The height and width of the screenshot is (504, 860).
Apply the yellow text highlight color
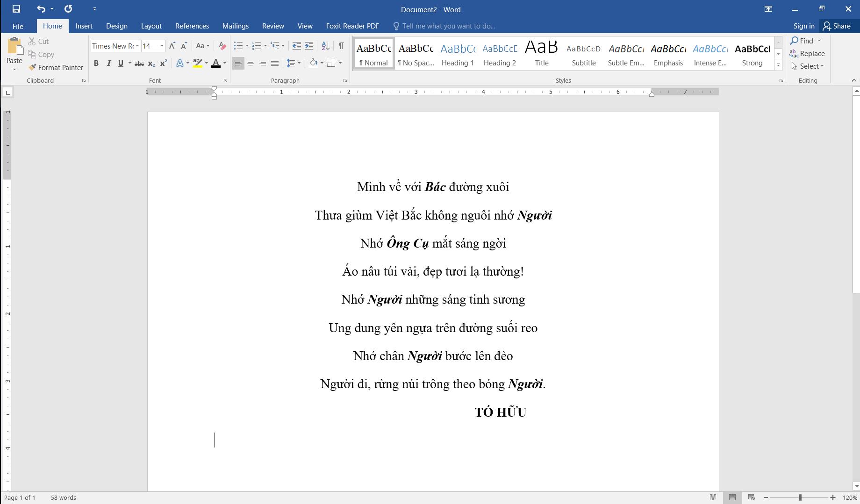(x=198, y=63)
